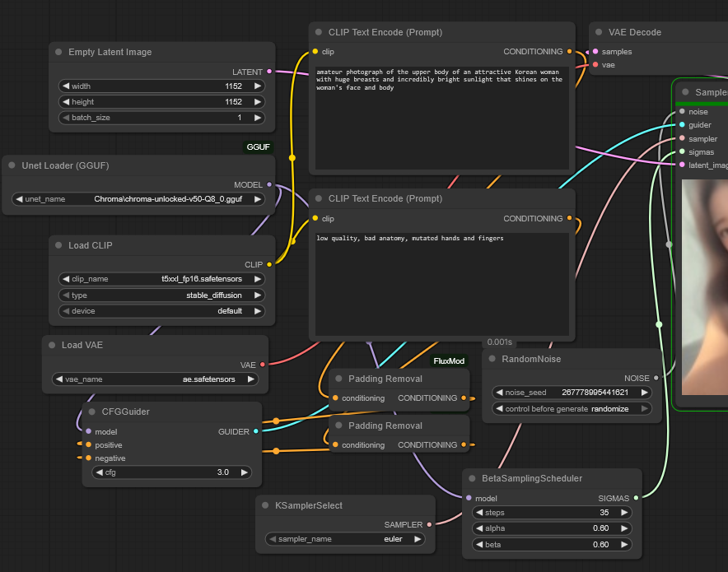
Task: Collapse the Unet Loader (GGUF) node via its title dot
Action: coord(12,165)
